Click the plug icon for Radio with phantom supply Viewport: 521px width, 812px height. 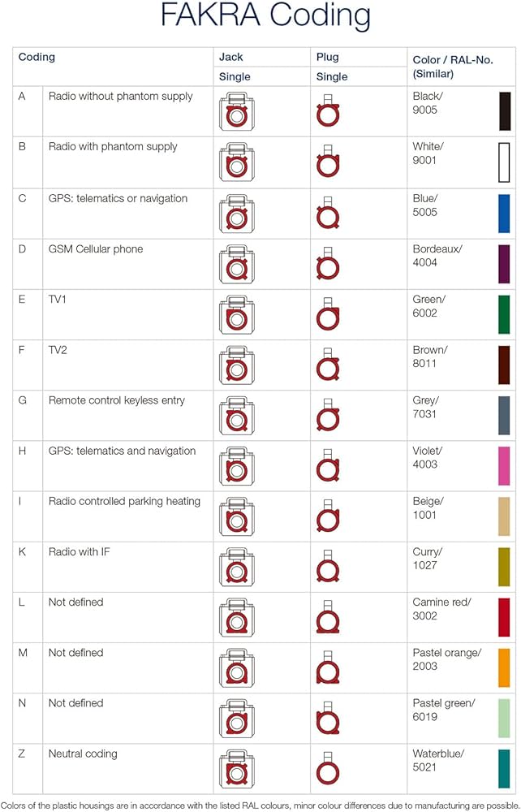click(x=328, y=163)
